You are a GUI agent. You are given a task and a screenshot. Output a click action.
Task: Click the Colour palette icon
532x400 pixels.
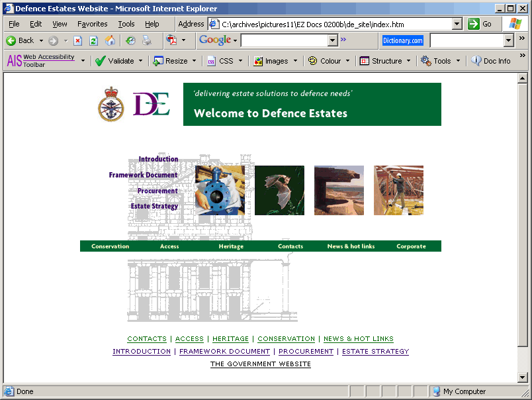[x=312, y=61]
